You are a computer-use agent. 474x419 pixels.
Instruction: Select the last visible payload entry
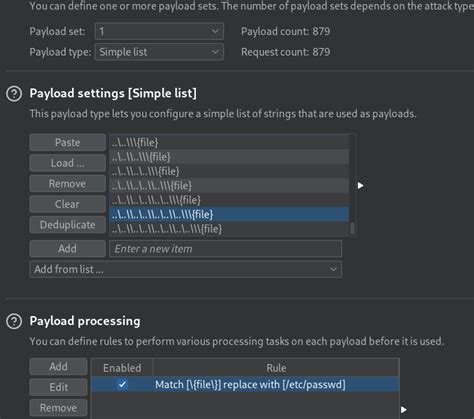pos(229,229)
